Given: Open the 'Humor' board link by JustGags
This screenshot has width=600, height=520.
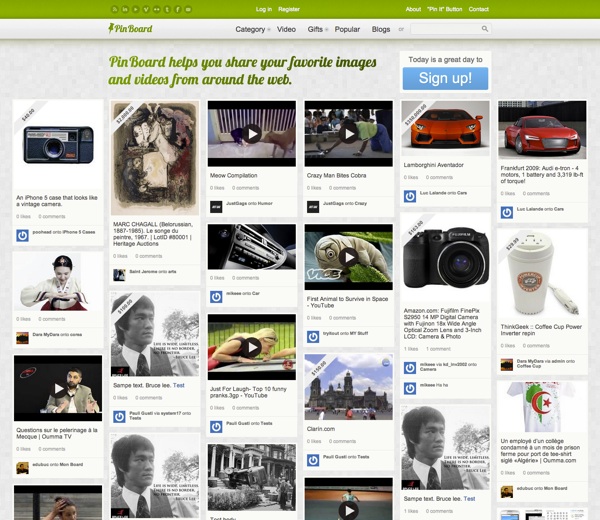Looking at the screenshot, I should point(265,204).
